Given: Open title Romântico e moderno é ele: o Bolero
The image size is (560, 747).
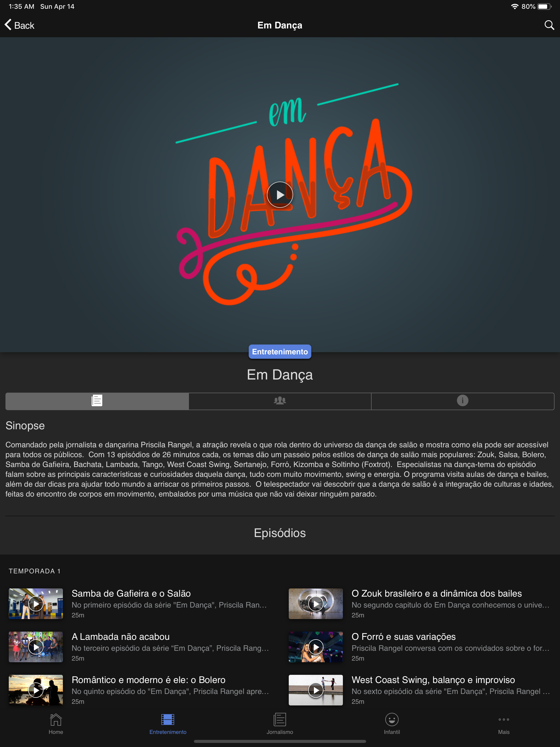Looking at the screenshot, I should point(148,680).
